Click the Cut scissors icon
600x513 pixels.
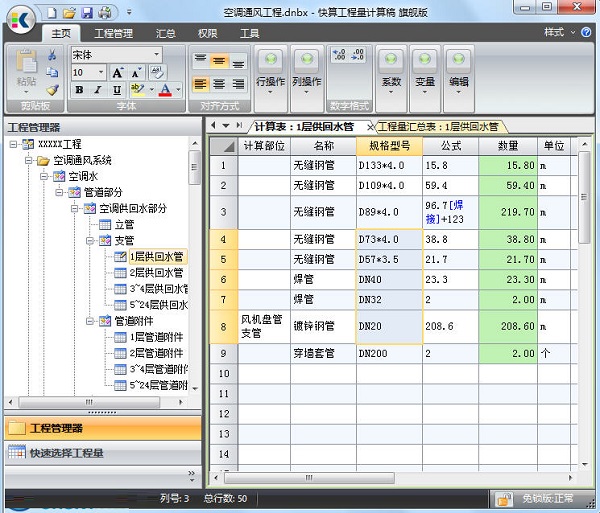click(x=52, y=55)
